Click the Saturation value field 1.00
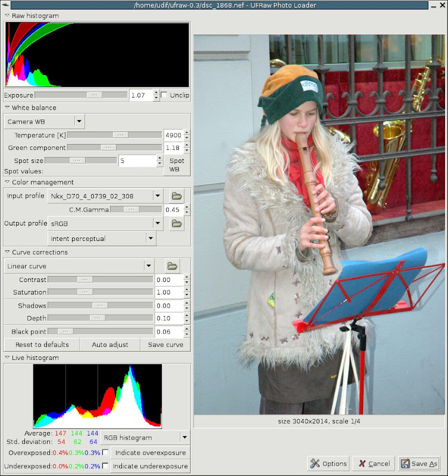Screen dimensions: 448x476 (x=169, y=292)
